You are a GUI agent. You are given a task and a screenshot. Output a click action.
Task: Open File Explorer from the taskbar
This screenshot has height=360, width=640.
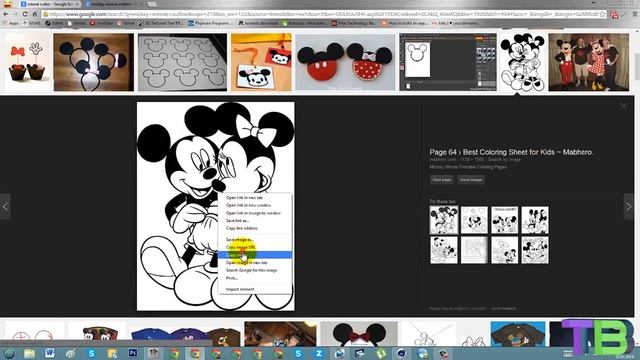point(29,353)
